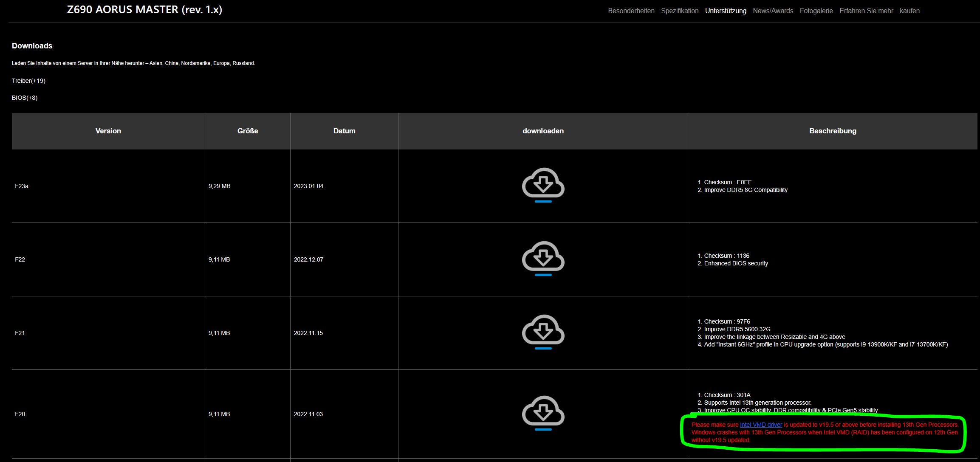Click the kaufen link
The image size is (980, 462).
click(x=909, y=11)
